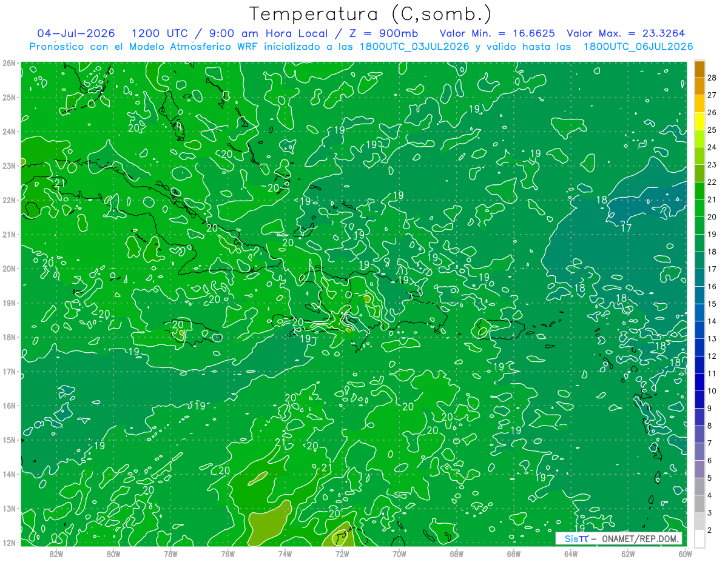Image resolution: width=728 pixels, height=562 pixels.
Task: Pick the lime legend band between 24 and 25
Action: click(x=699, y=139)
